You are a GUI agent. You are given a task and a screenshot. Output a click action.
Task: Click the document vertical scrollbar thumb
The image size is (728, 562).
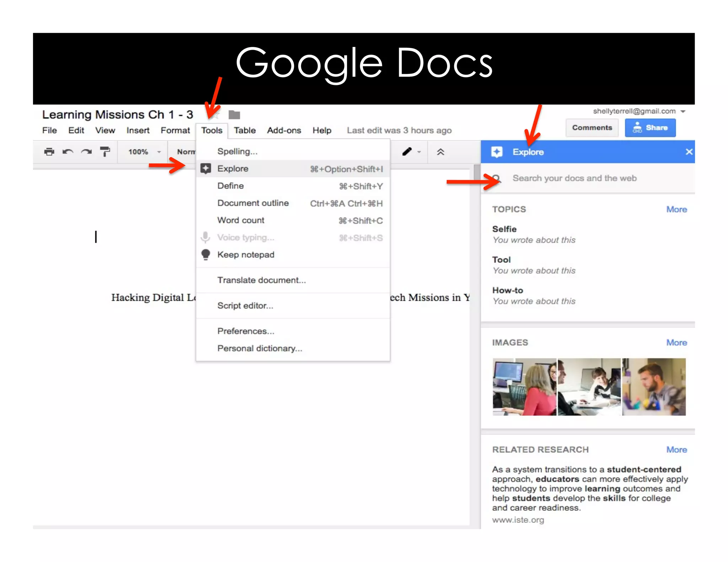[x=477, y=173]
